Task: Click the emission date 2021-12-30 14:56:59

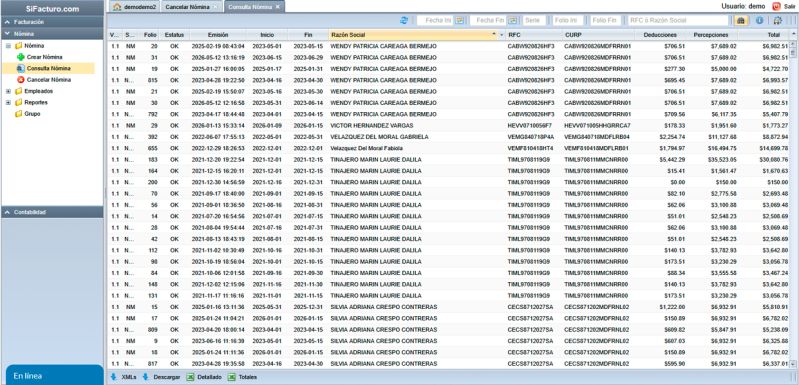Action: [x=218, y=182]
